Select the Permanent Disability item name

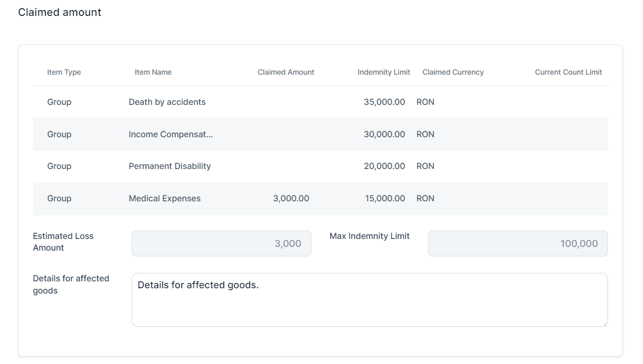[170, 166]
